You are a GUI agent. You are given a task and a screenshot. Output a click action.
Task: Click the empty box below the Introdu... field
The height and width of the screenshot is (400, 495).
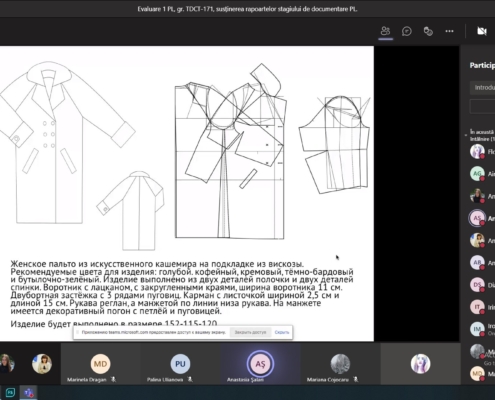pyautogui.click(x=482, y=107)
